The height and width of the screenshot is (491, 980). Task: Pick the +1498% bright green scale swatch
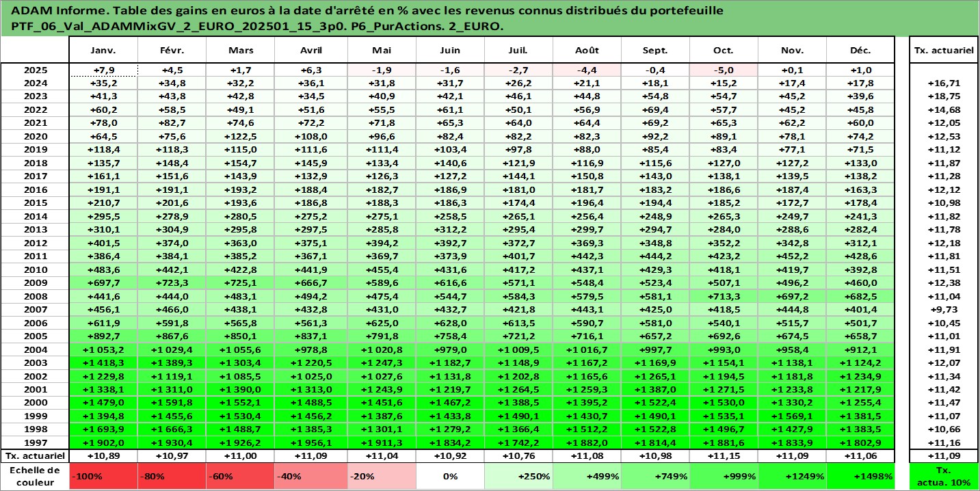click(860, 476)
